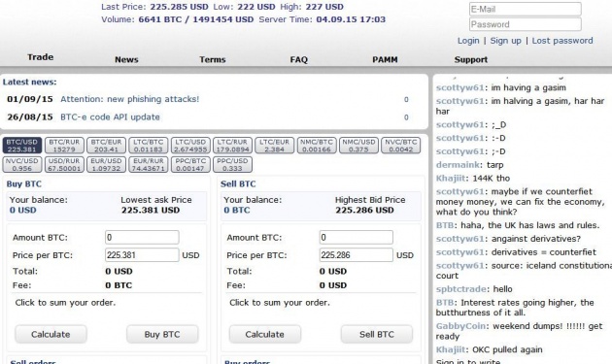This screenshot has width=612, height=364.
Task: Select the USD/RUR pair tab
Action: point(64,164)
